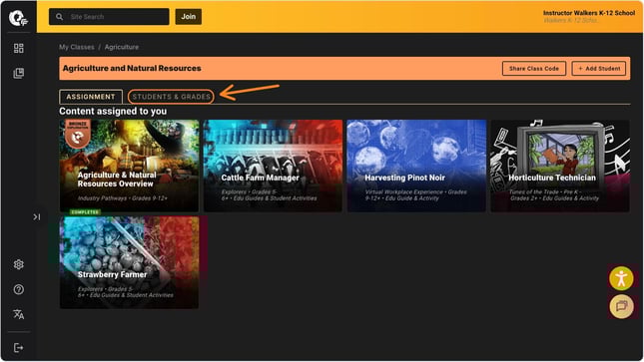Image resolution: width=644 pixels, height=362 pixels.
Task: Open Instructor Walkers K-12 School profile
Action: (588, 16)
